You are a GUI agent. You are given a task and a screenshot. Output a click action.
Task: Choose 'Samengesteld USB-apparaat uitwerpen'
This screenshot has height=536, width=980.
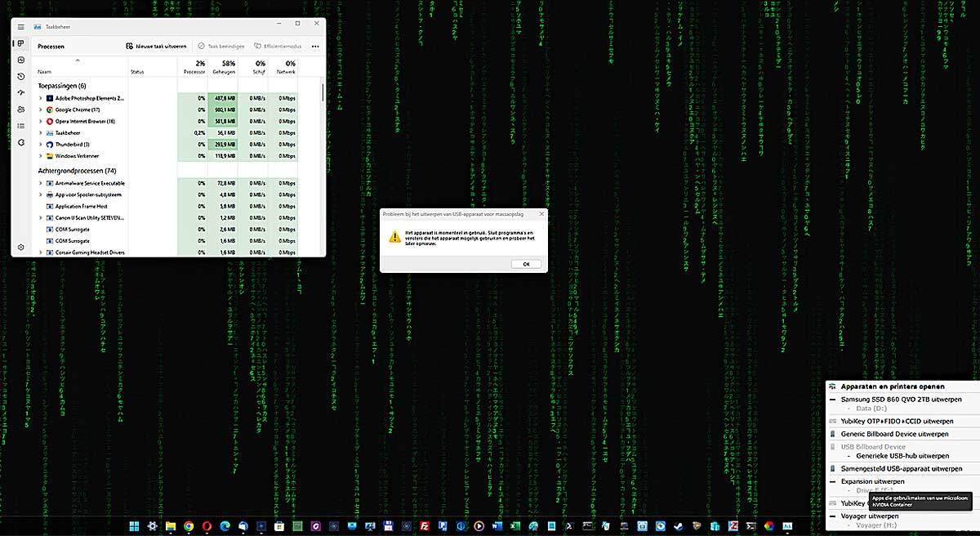pos(901,469)
